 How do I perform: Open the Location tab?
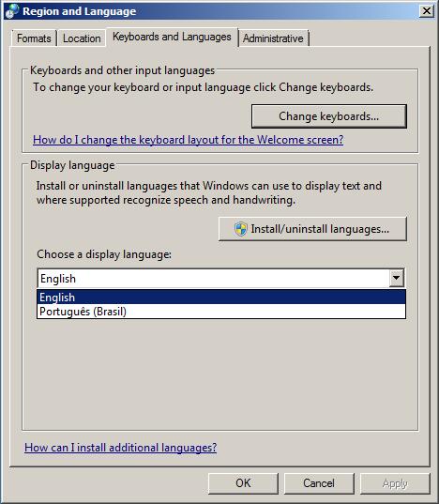(82, 38)
